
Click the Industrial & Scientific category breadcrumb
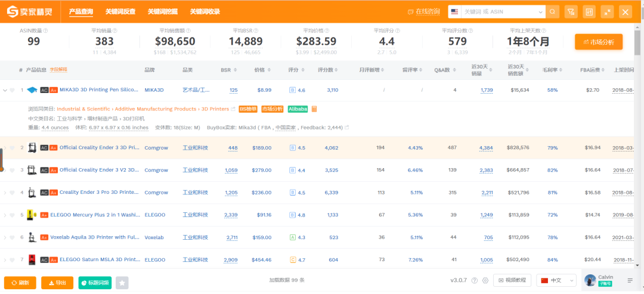83,109
